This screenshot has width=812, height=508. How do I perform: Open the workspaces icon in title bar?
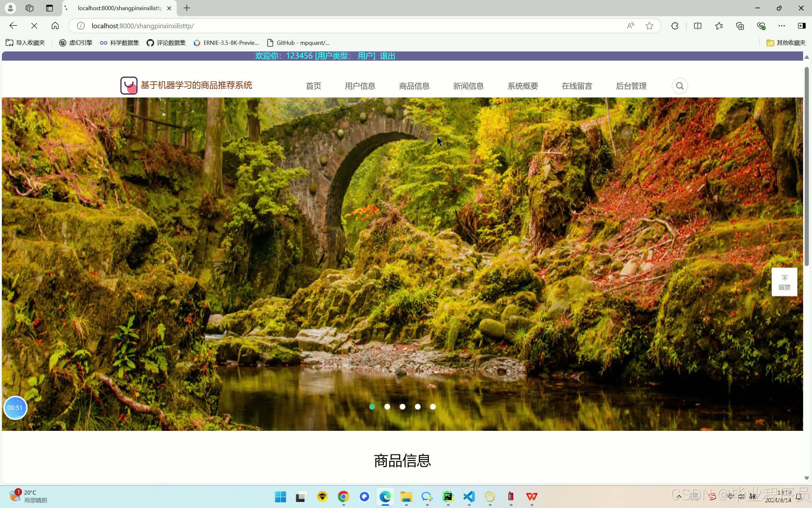29,8
